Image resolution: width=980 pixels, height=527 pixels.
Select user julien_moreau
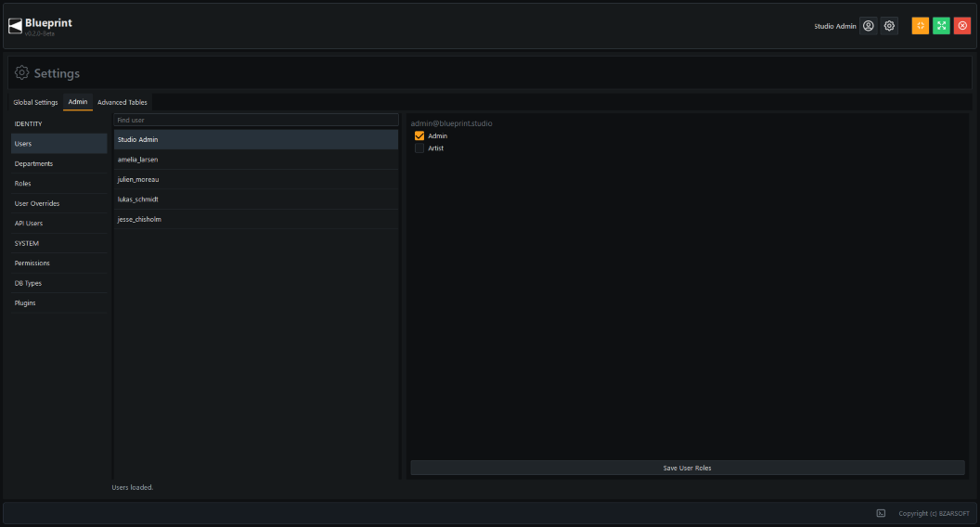pos(256,179)
